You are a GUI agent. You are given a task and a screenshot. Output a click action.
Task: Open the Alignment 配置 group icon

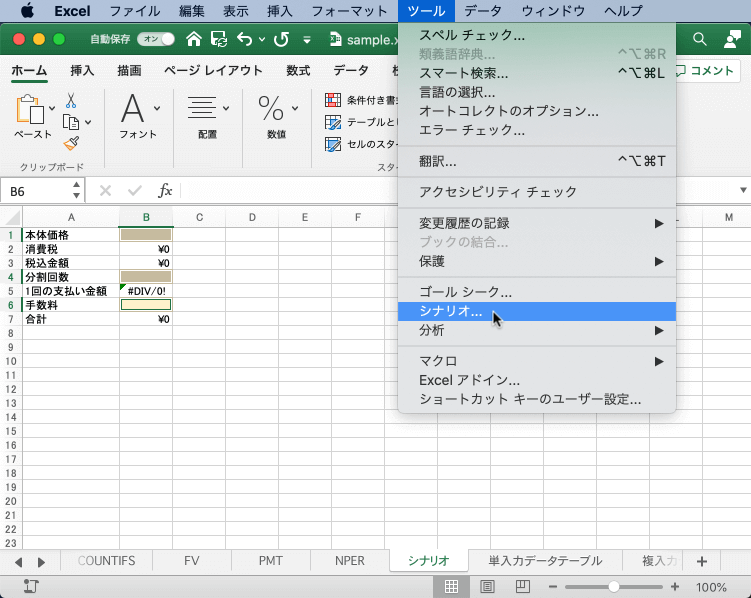202,108
